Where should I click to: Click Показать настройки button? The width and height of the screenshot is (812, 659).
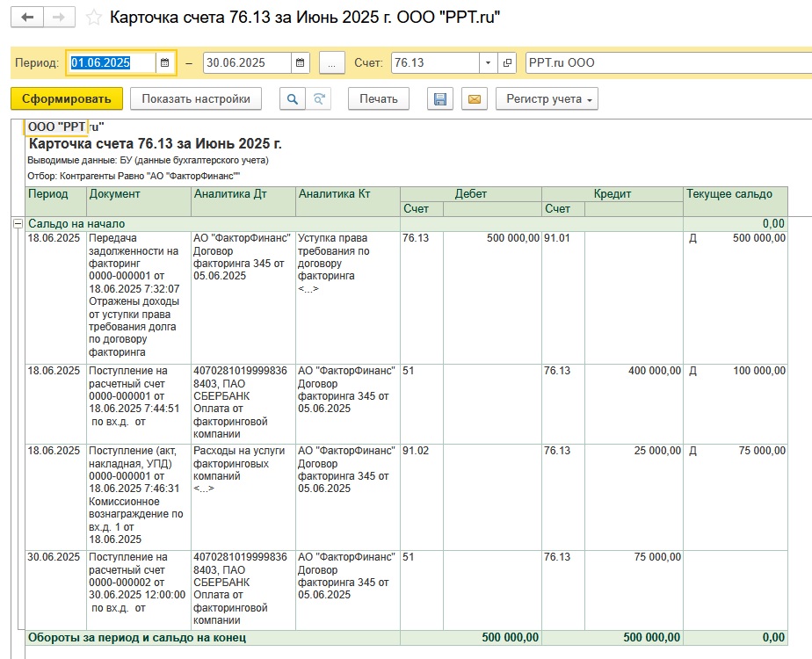[196, 99]
